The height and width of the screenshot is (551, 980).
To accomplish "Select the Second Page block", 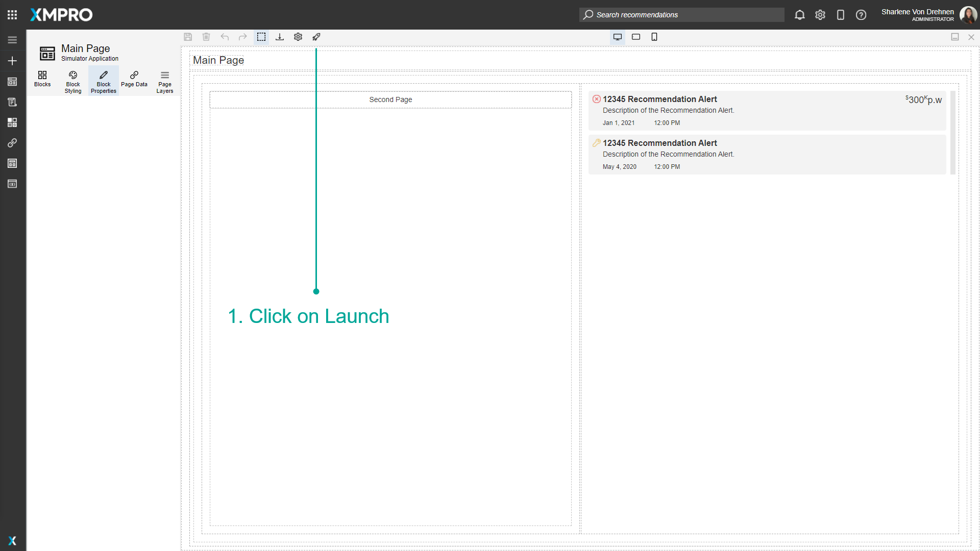I will pos(390,99).
